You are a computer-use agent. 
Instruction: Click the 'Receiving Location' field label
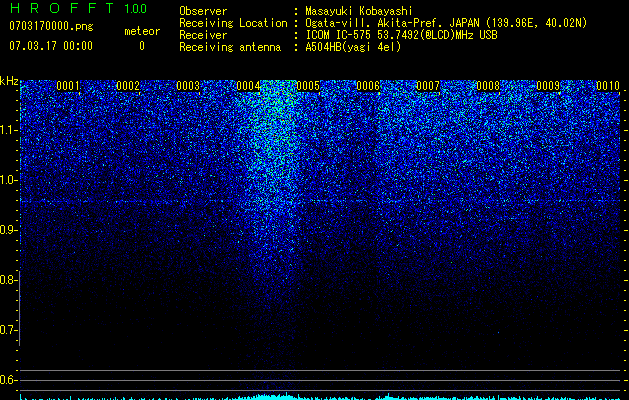pos(233,23)
